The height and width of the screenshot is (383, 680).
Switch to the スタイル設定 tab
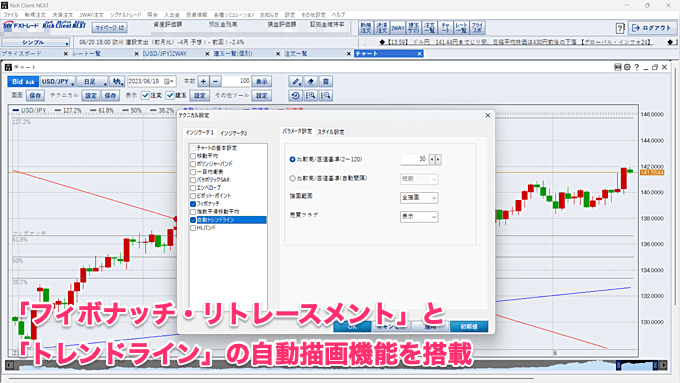tap(330, 132)
